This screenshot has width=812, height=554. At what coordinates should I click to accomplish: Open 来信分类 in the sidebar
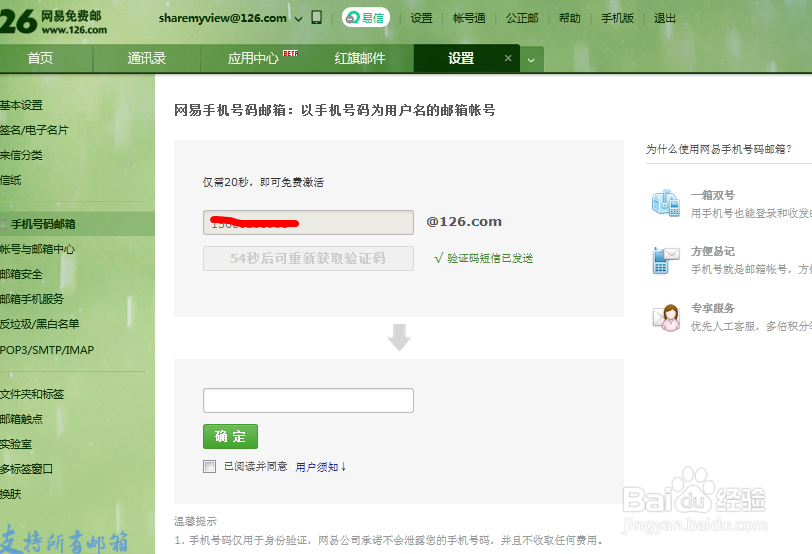tap(21, 155)
